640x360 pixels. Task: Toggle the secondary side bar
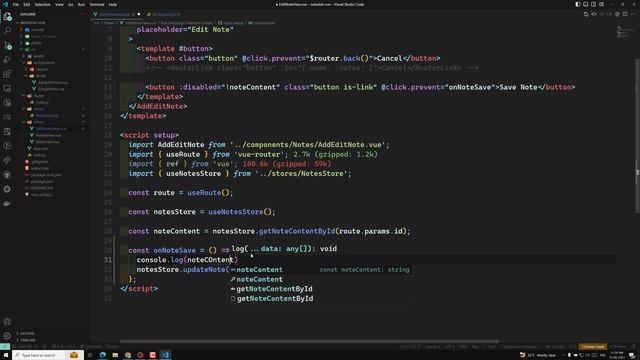point(593,4)
